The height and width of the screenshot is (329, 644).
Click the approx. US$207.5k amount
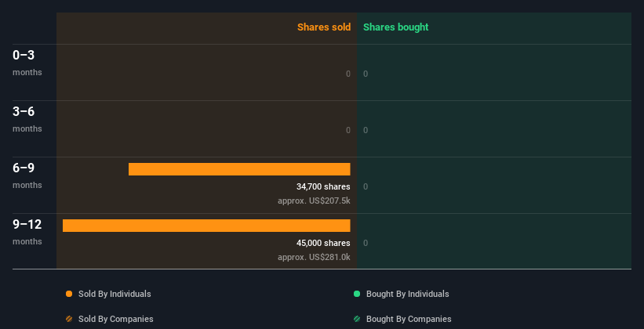[x=314, y=201]
